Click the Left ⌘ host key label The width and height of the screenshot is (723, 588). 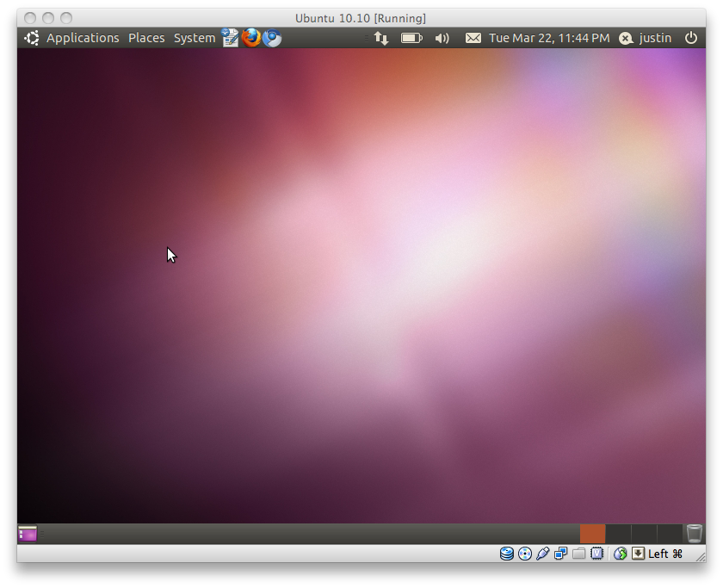pos(664,554)
